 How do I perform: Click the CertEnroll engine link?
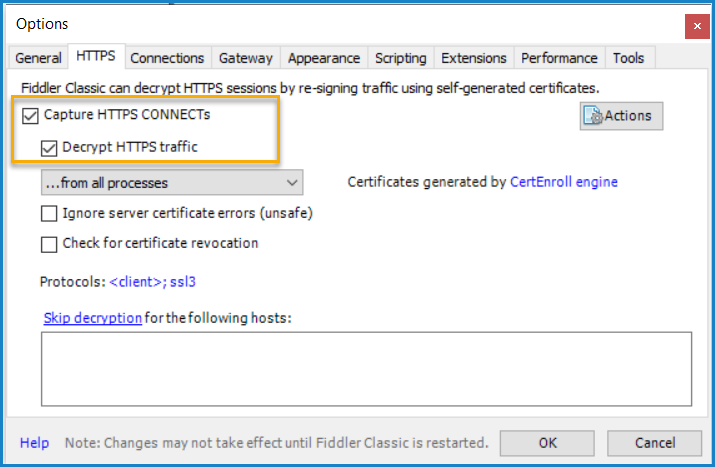(564, 182)
